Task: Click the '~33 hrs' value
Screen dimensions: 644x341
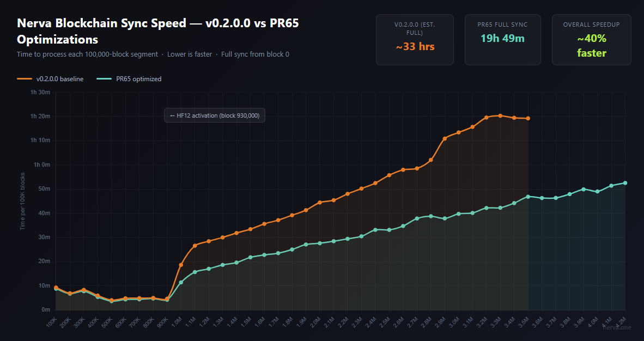Action: (415, 46)
